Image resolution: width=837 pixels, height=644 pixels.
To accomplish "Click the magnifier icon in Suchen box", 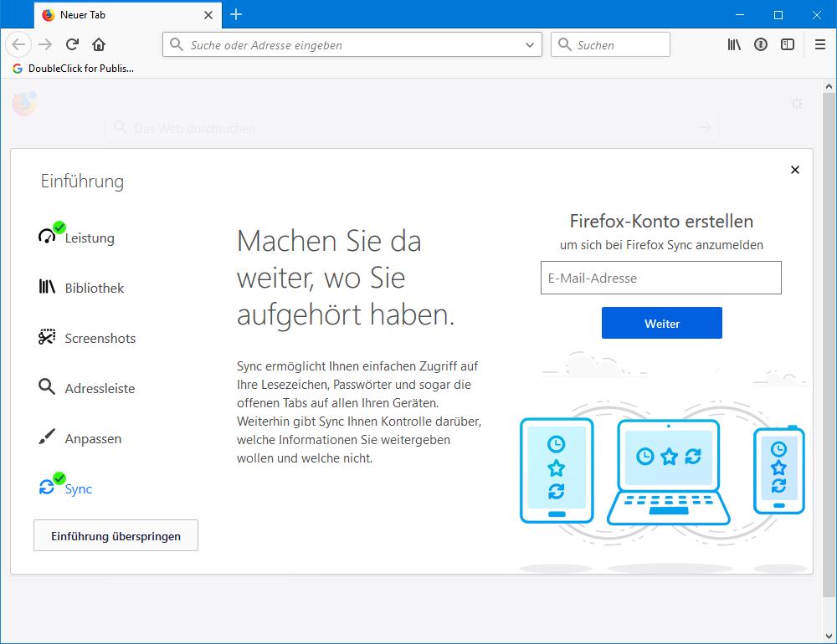I will [x=564, y=44].
